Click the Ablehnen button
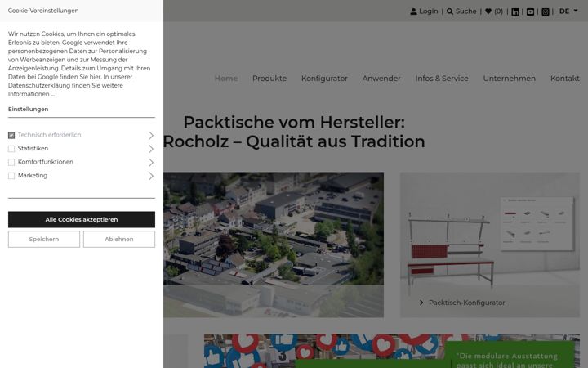This screenshot has width=588, height=368. click(x=119, y=239)
